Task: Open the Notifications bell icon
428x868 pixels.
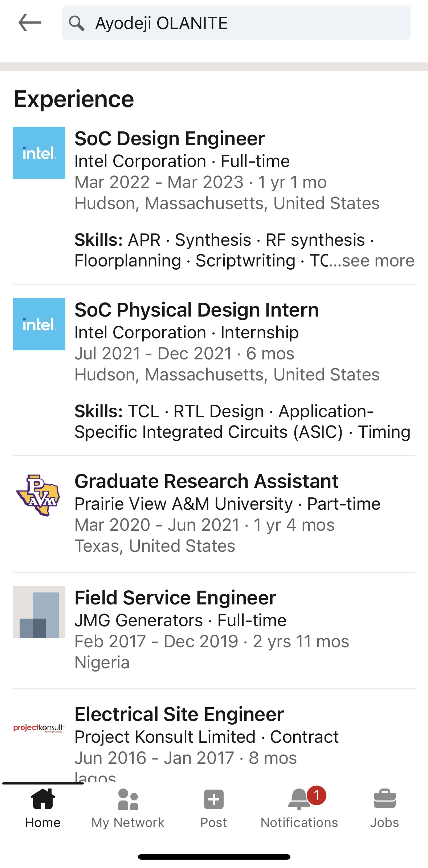Action: click(x=299, y=799)
